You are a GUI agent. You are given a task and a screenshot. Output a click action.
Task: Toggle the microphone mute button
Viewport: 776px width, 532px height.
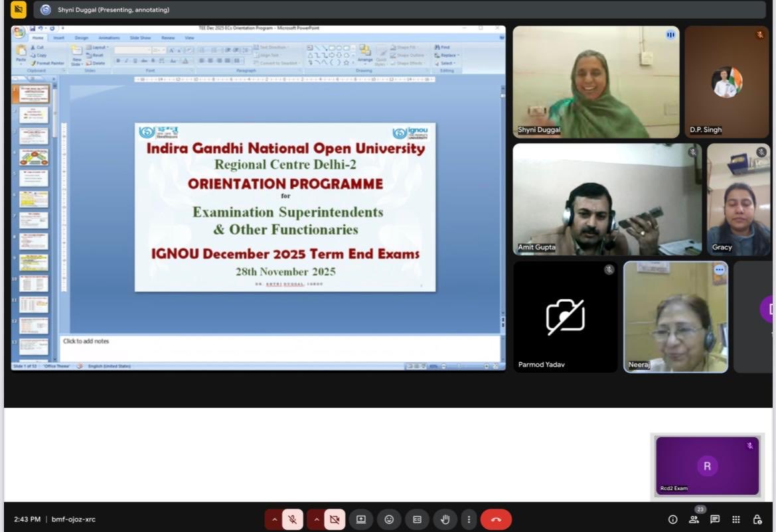pyautogui.click(x=293, y=519)
